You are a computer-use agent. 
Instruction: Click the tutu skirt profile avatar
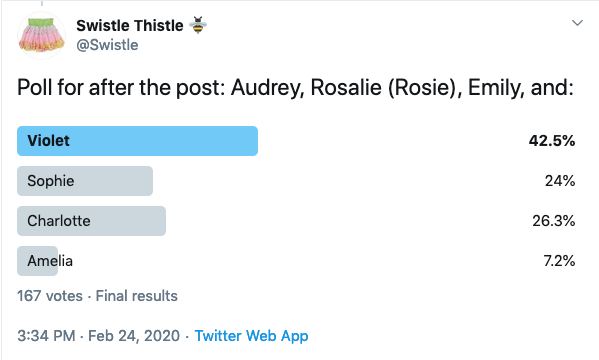pyautogui.click(x=42, y=35)
